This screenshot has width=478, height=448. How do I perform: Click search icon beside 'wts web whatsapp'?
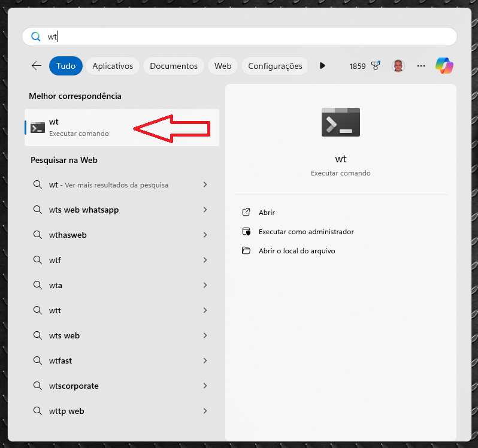tap(38, 210)
